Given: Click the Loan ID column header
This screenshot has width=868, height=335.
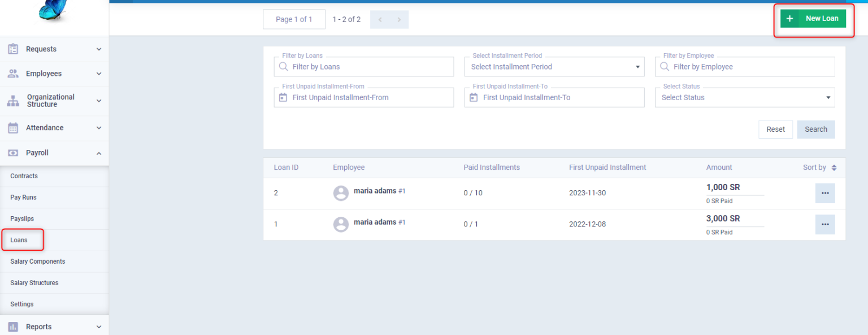Looking at the screenshot, I should pyautogui.click(x=286, y=167).
